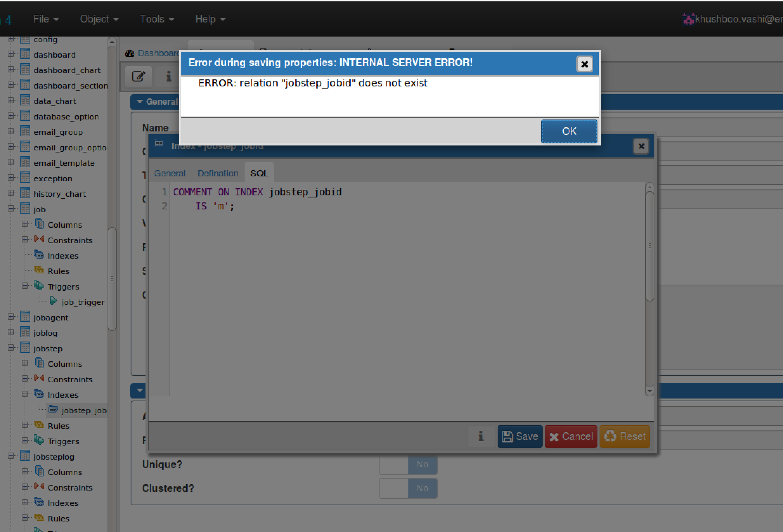Image resolution: width=783 pixels, height=532 pixels.
Task: Collapse the jobstep table node
Action: click(x=11, y=348)
